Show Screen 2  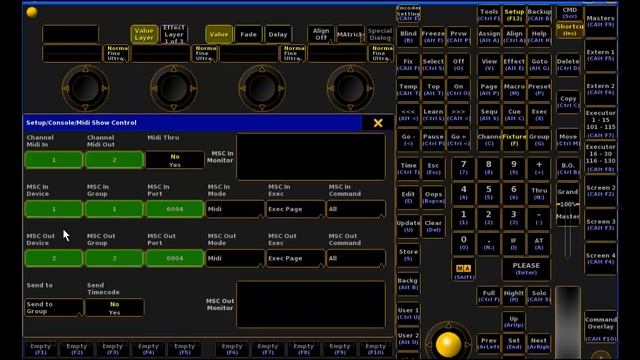tap(600, 191)
